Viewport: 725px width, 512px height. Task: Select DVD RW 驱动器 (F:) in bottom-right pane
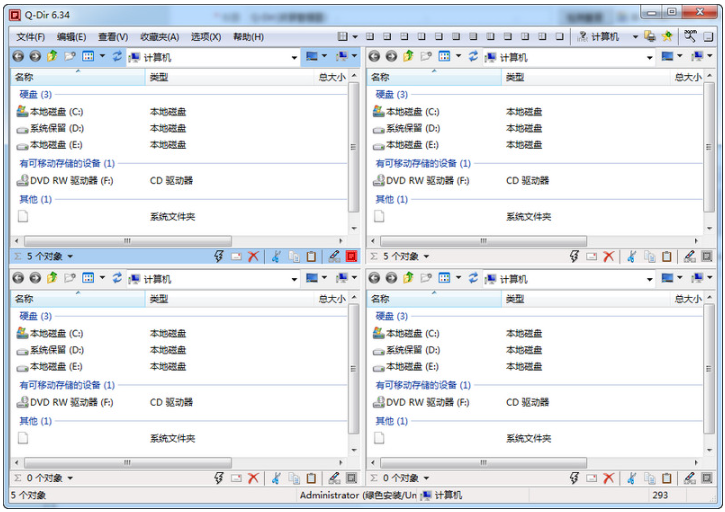coord(421,402)
